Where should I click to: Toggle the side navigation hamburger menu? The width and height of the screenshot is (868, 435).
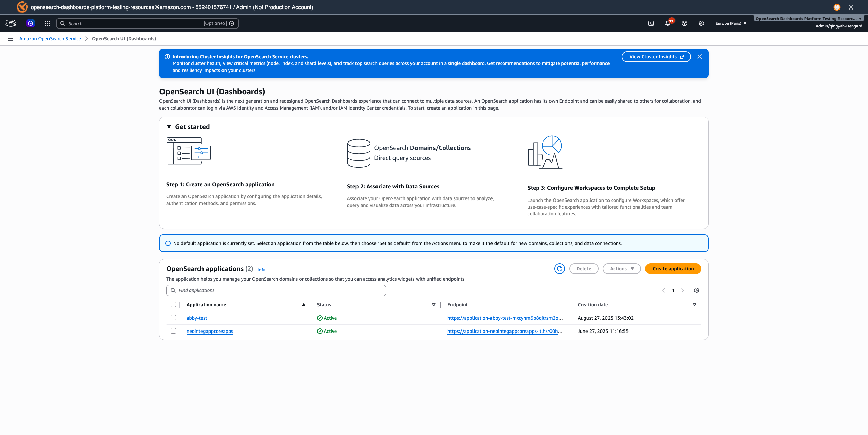10,39
